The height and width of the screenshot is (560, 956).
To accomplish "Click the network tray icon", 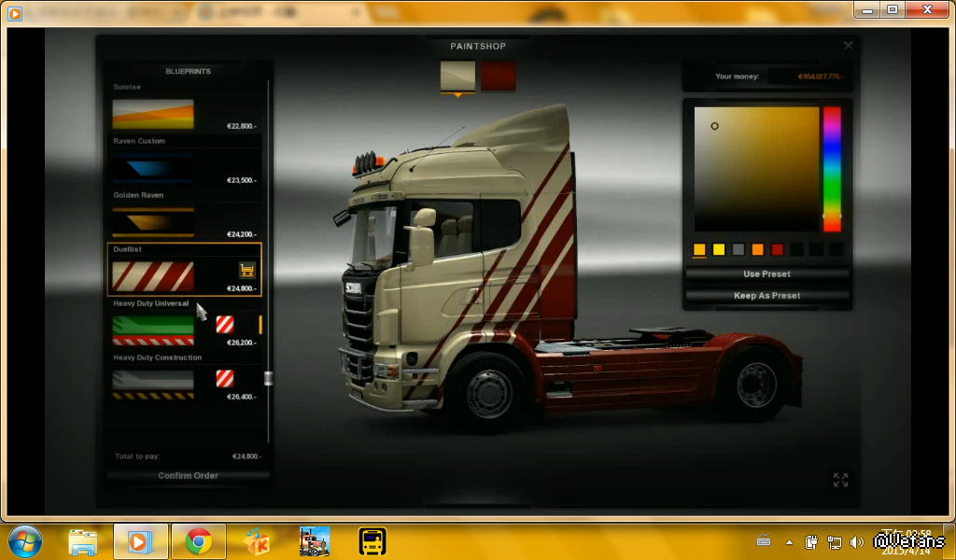I will click(834, 541).
